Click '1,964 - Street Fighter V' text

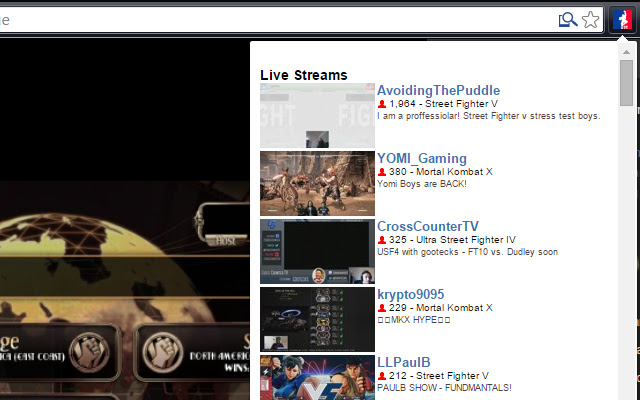[443, 104]
